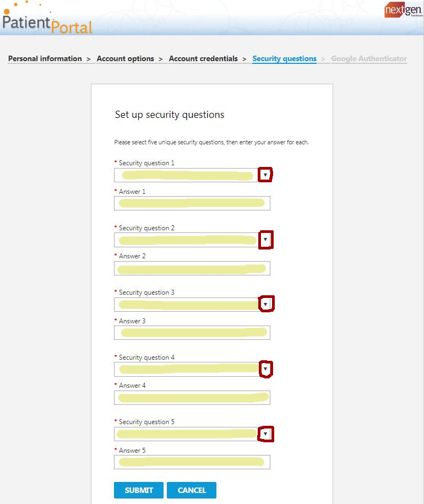Image resolution: width=424 pixels, height=504 pixels.
Task: Click into the Answer 3 field
Action: click(192, 333)
